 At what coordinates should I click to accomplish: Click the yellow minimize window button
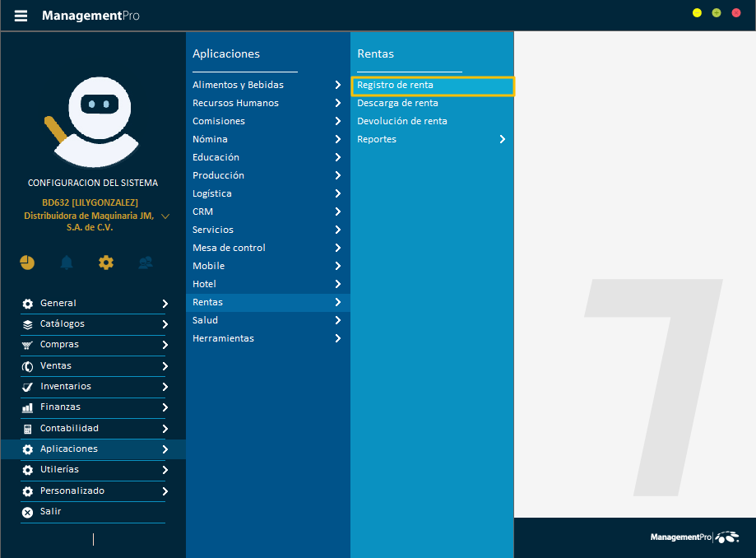697,13
